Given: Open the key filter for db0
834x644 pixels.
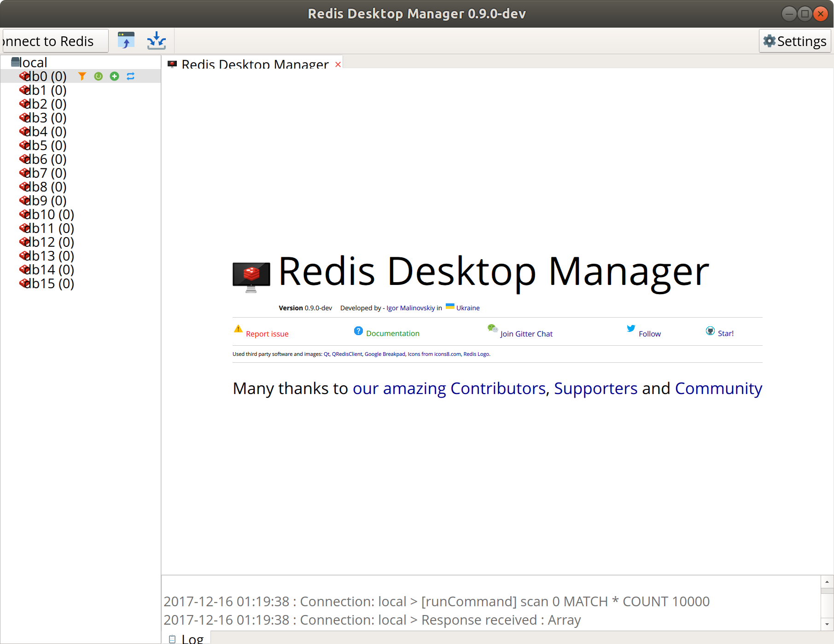Looking at the screenshot, I should click(82, 76).
